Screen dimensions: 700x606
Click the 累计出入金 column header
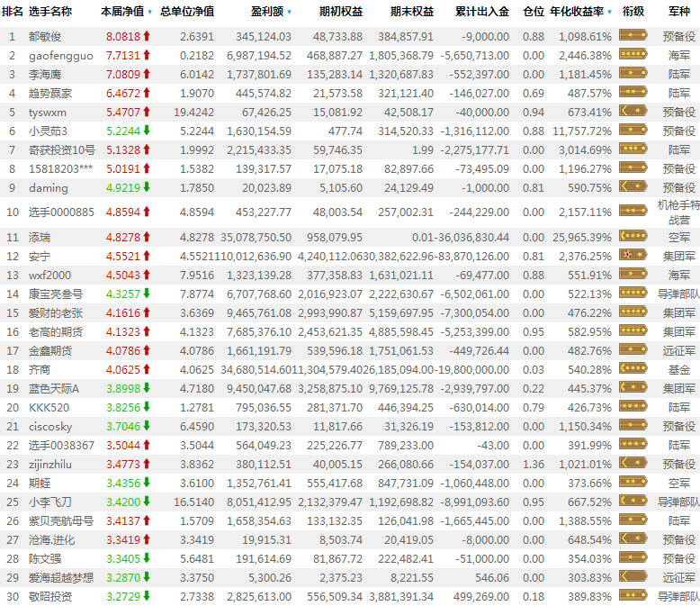pos(482,11)
